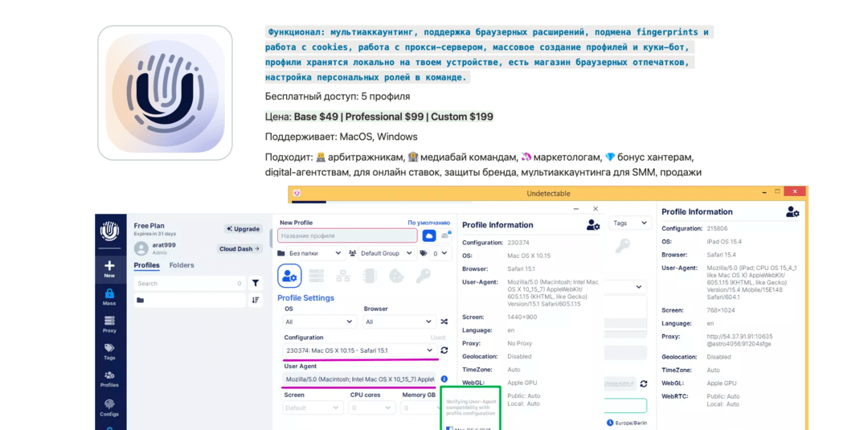Click the key icon in the Undetectable window
Screen dimensions: 868x430
[621, 246]
